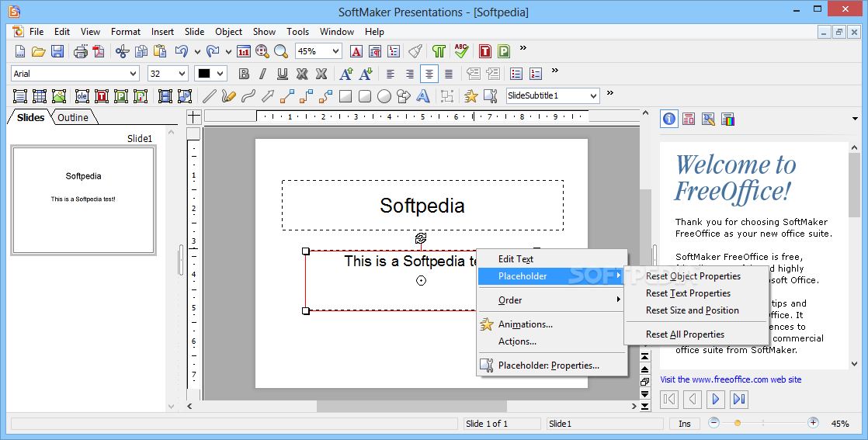Click the zoom slider handle in status bar
Image resolution: width=868 pixels, height=440 pixels.
pos(738,424)
